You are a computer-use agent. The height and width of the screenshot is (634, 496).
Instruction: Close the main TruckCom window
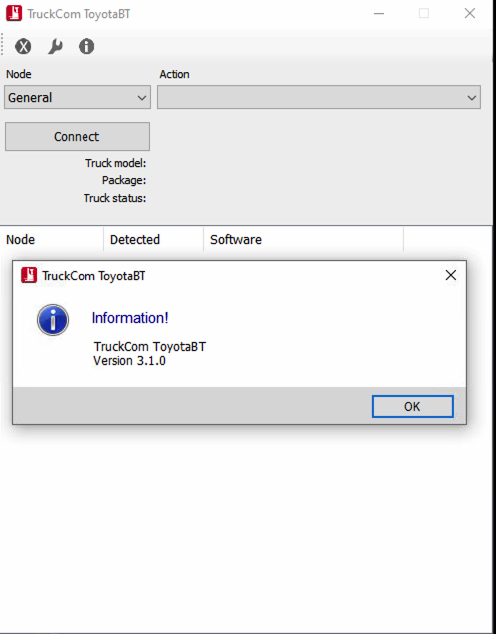coord(470,13)
